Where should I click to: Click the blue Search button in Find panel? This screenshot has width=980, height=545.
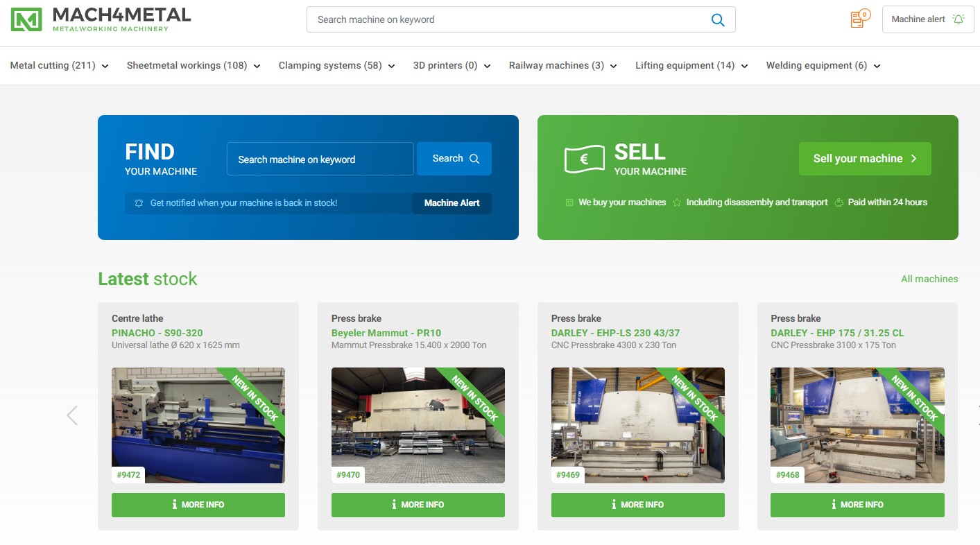pyautogui.click(x=454, y=159)
